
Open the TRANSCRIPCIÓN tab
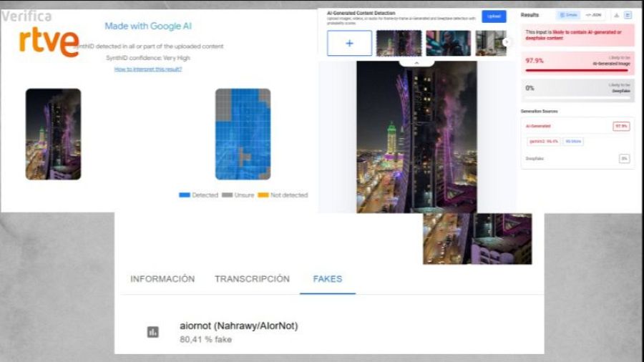252,279
